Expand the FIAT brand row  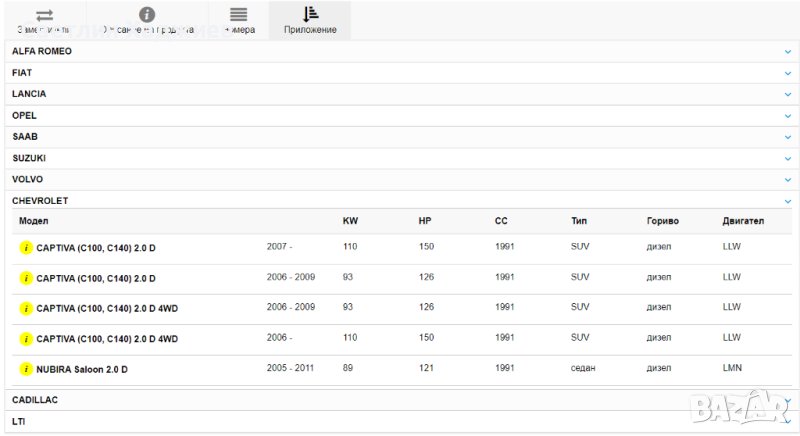(x=400, y=73)
